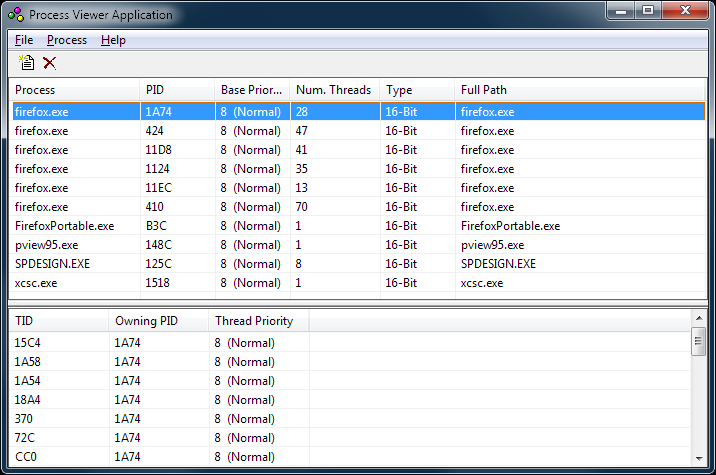Select the FirefoxPortable.exe process name
This screenshot has width=716, height=475.
[x=64, y=226]
